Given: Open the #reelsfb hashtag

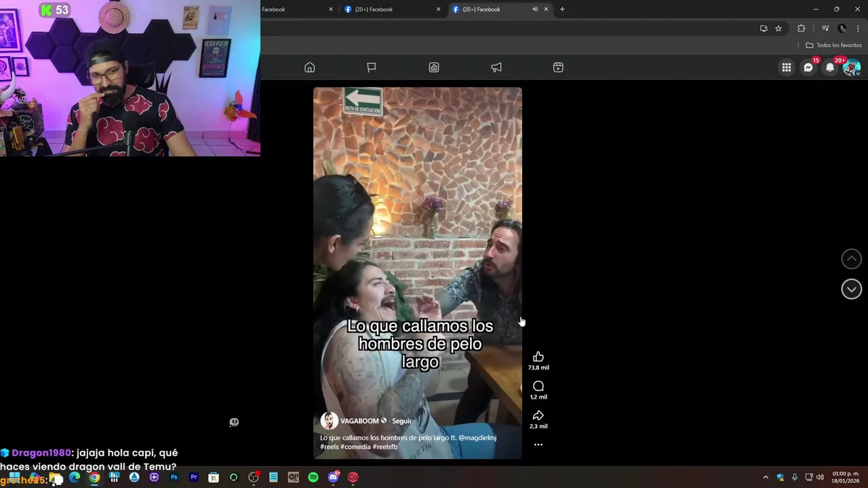Looking at the screenshot, I should click(384, 447).
